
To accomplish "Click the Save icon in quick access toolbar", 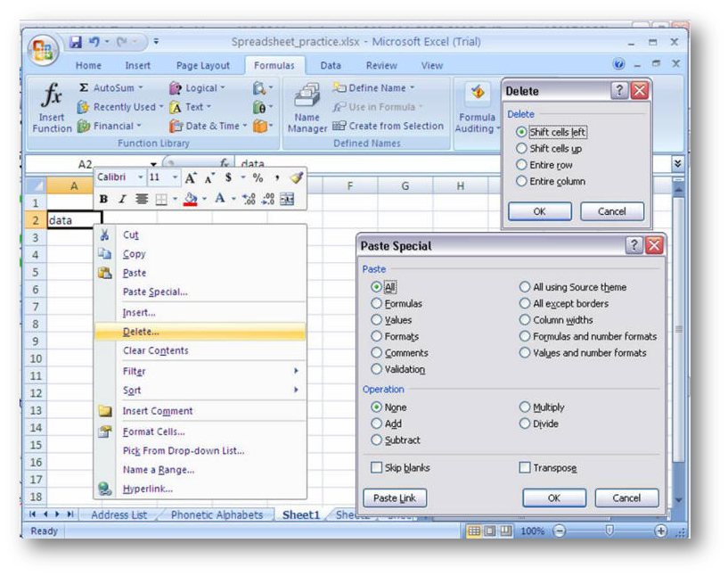I will (76, 42).
